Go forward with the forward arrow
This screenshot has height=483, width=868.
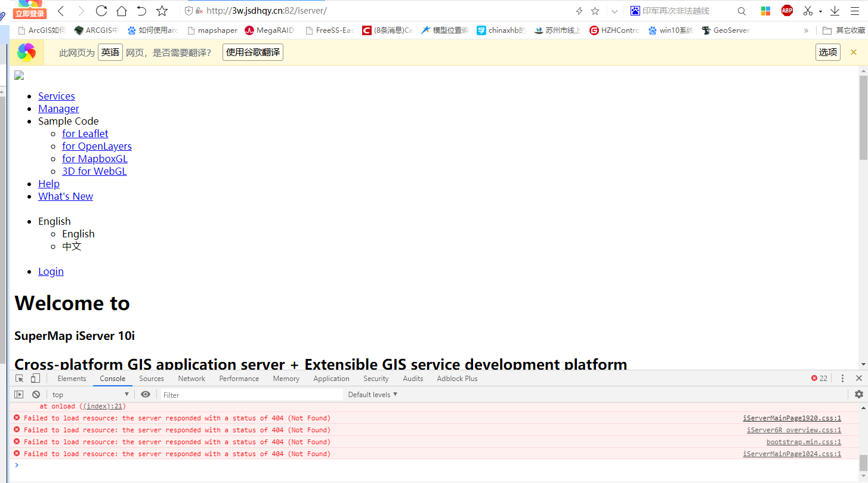click(x=81, y=11)
